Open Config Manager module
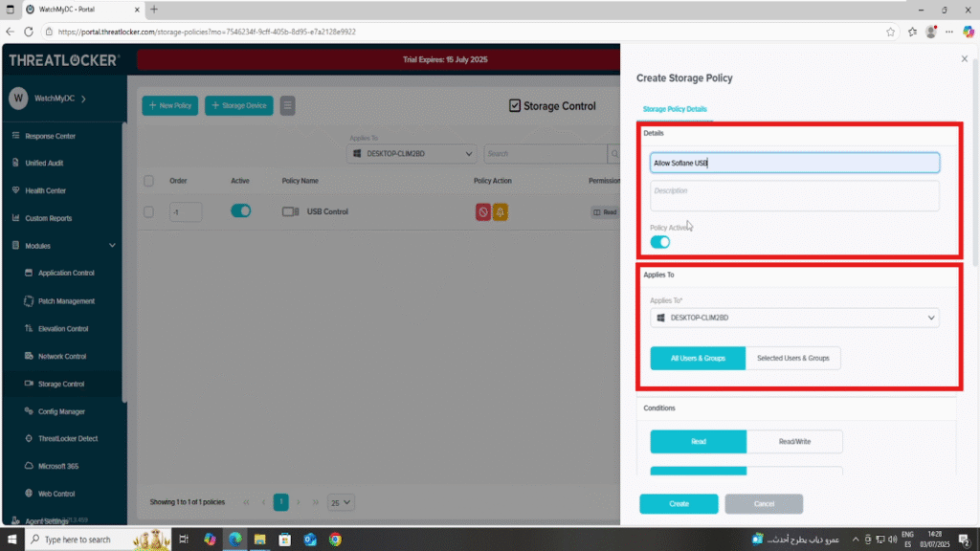The width and height of the screenshot is (980, 551). pos(61,411)
